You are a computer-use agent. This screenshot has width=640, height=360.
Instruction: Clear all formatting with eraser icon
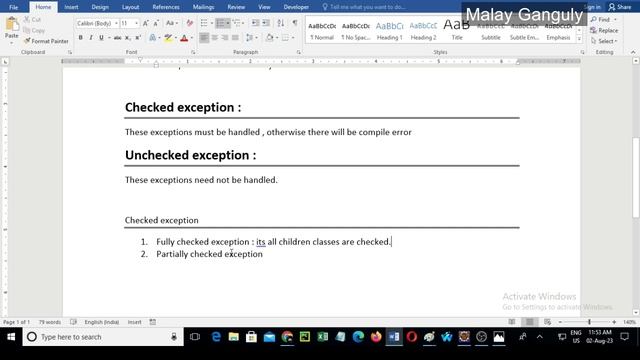189,23
